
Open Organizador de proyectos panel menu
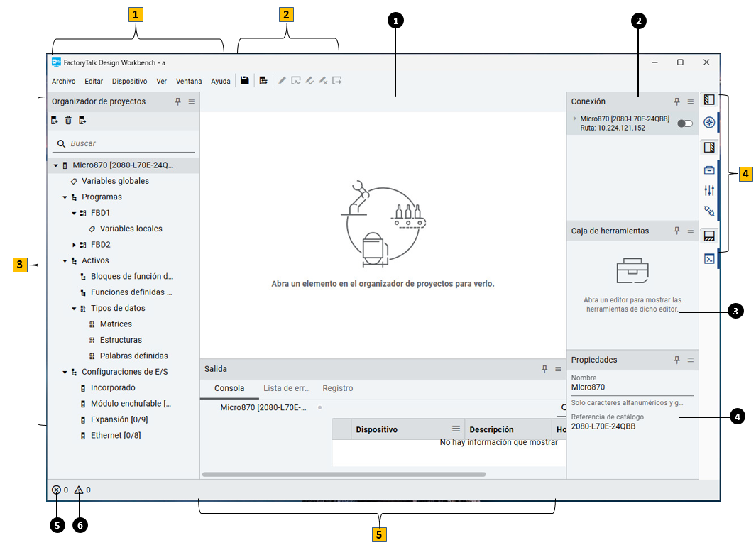(192, 101)
